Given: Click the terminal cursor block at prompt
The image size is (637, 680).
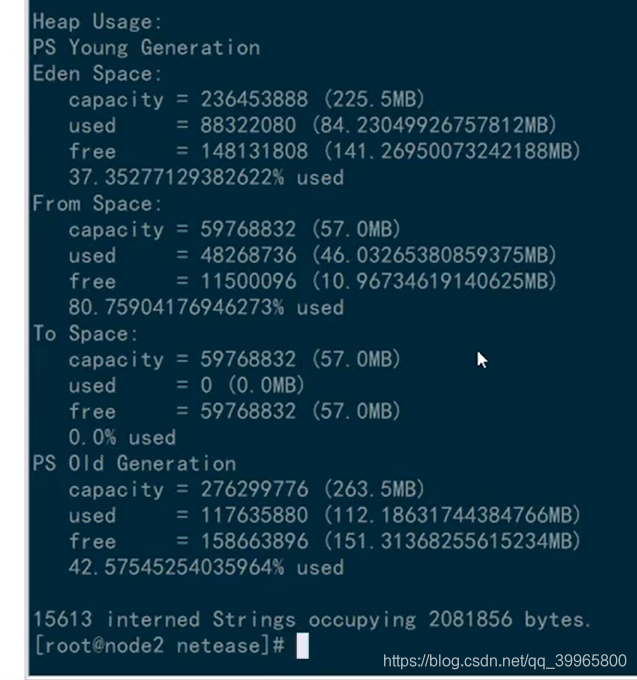Looking at the screenshot, I should click(x=302, y=645).
